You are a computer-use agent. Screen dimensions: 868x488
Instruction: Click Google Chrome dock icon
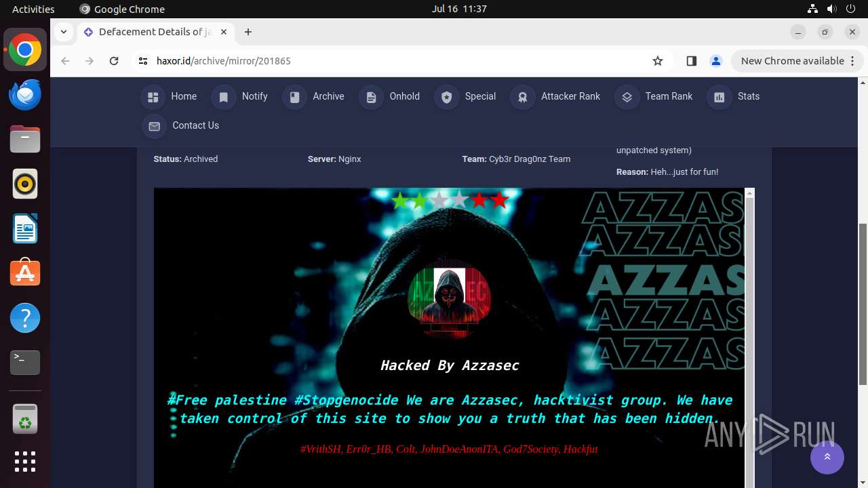[x=25, y=49]
